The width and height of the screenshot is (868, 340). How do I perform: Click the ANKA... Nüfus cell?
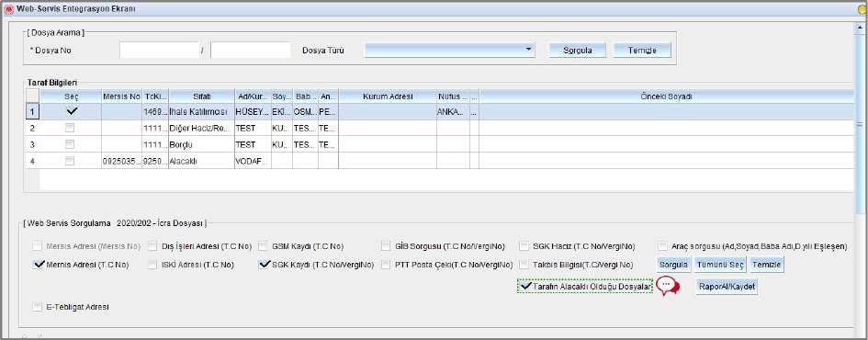pos(453,112)
